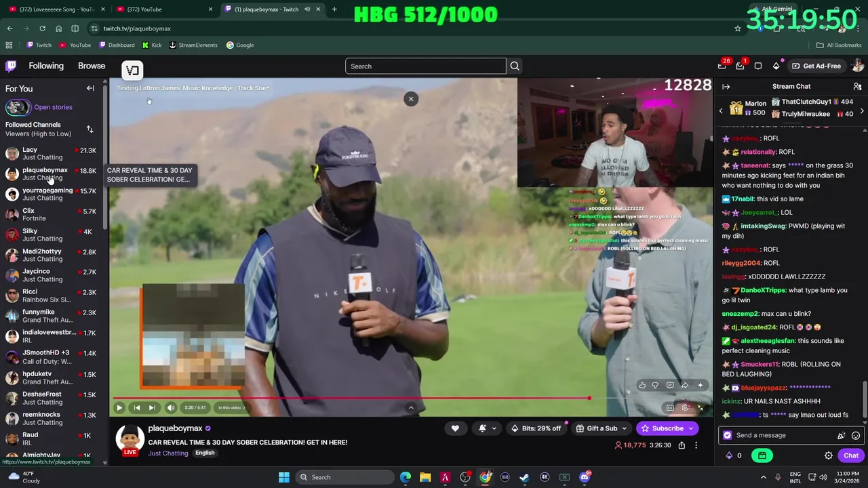The width and height of the screenshot is (868, 488).
Task: Open Lacy channel in sidebar
Action: (x=52, y=153)
